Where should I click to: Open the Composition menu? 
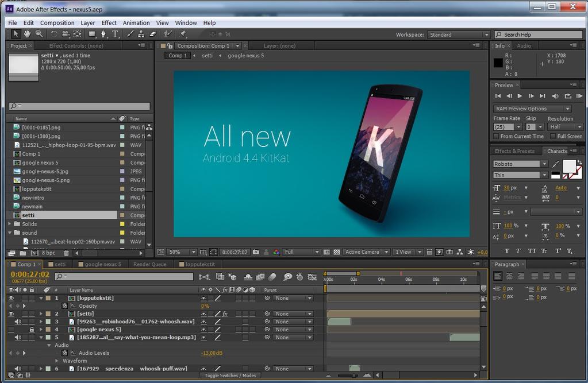pos(57,23)
